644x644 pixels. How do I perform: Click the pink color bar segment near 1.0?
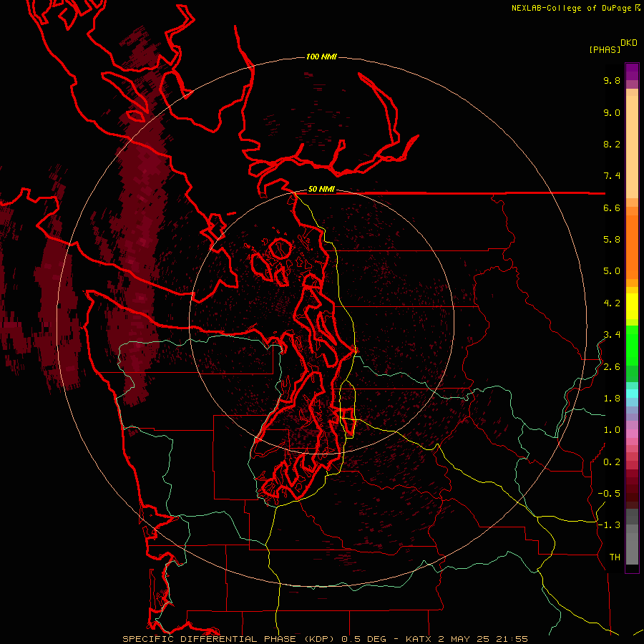[632, 434]
